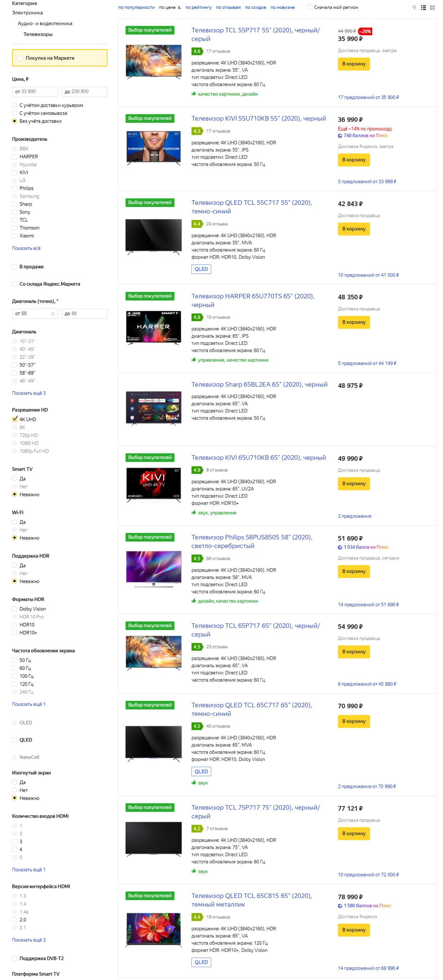Select 'С учётом доставки курьером' radio
443x980 pixels.
[x=15, y=105]
